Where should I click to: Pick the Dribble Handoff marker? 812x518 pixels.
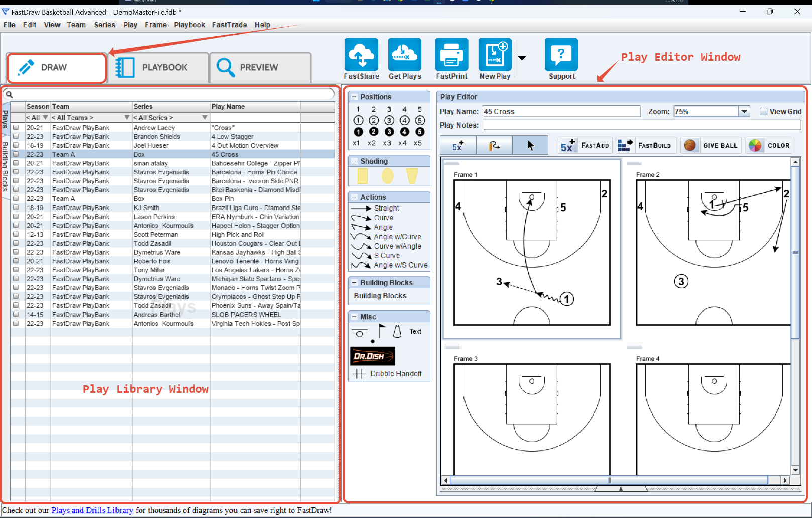387,374
